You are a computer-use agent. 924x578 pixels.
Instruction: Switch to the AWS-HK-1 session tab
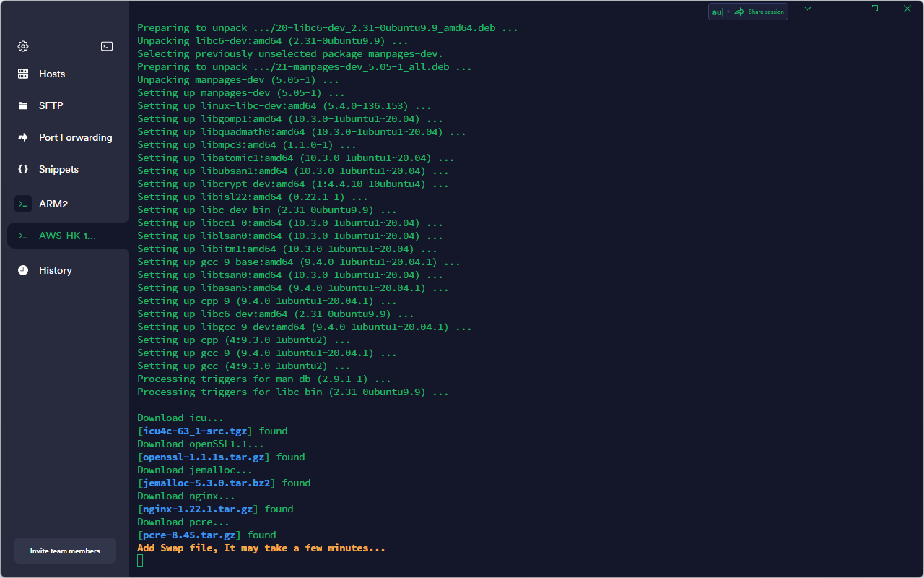(67, 236)
